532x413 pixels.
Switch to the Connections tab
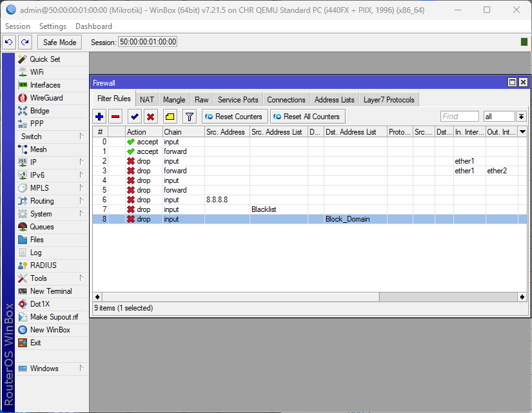click(286, 100)
